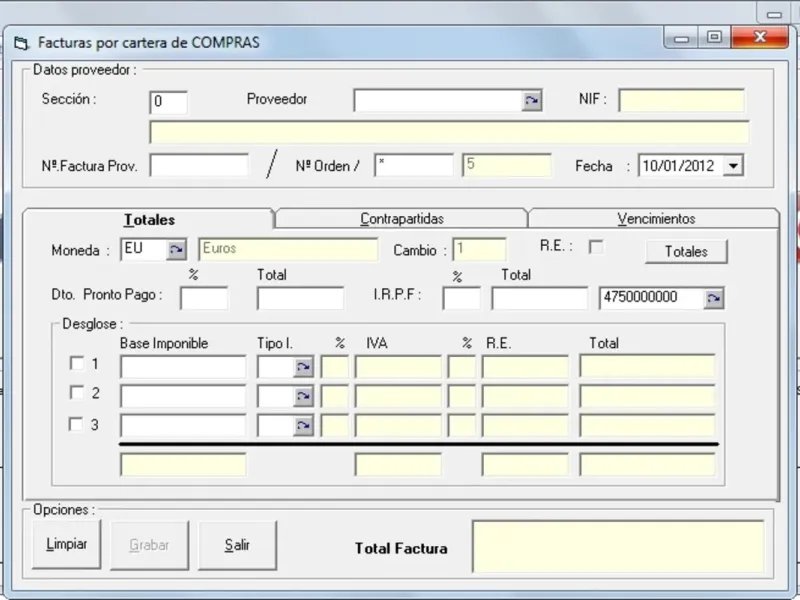The width and height of the screenshot is (800, 600).
Task: Open the I.R.P.F account 4750000000 lookup icon
Action: [713, 298]
